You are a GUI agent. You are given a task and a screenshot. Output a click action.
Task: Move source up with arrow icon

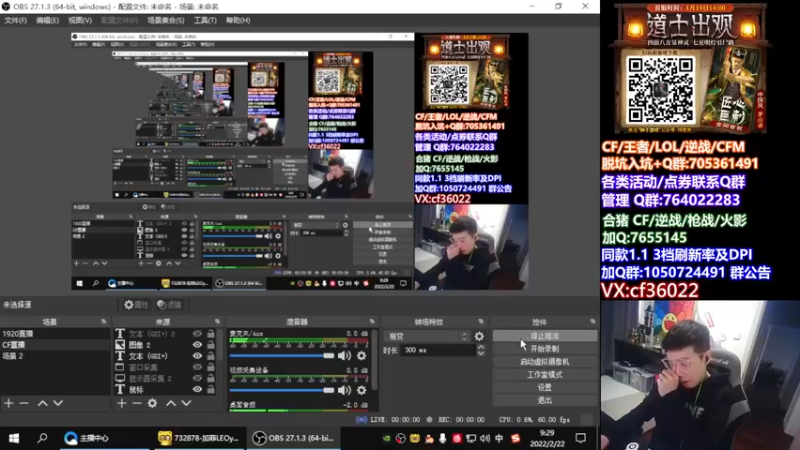(171, 403)
